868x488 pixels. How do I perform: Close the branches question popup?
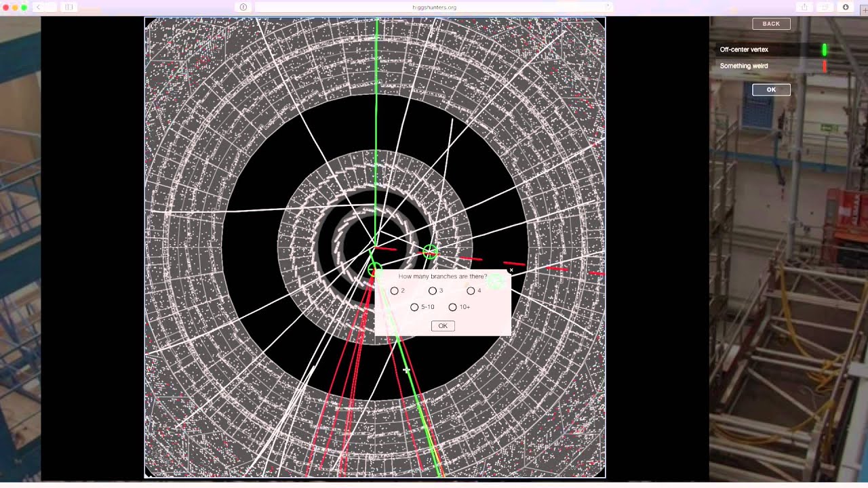click(x=511, y=270)
